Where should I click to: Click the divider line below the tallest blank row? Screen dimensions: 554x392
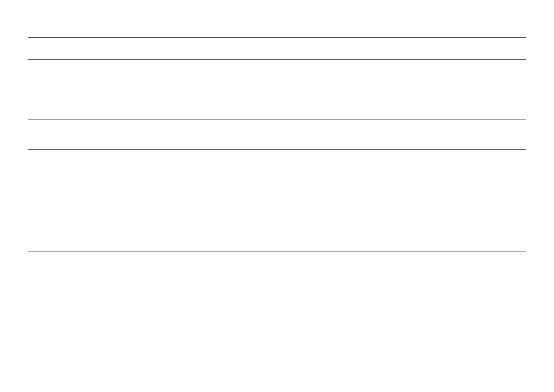(277, 251)
